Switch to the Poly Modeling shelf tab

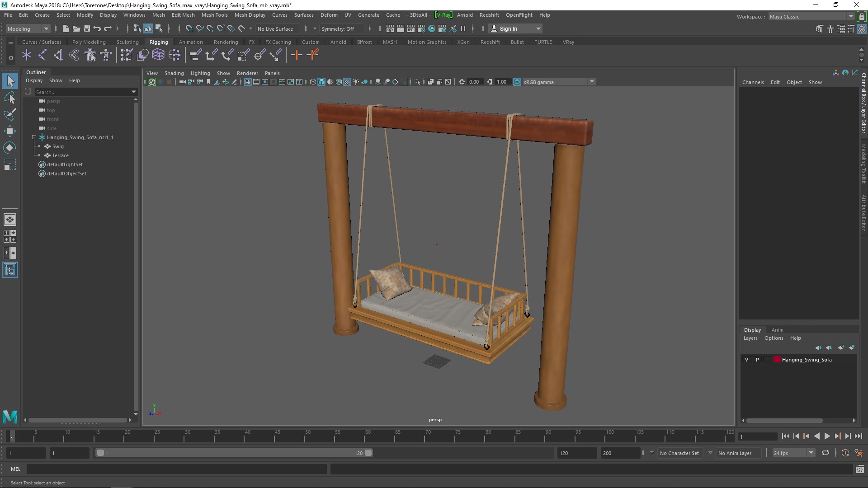(x=89, y=42)
